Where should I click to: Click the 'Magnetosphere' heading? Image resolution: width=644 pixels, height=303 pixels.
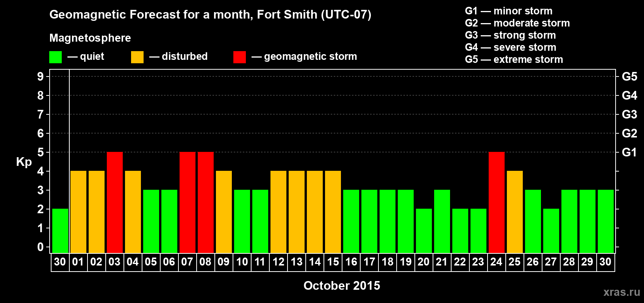[x=90, y=38]
